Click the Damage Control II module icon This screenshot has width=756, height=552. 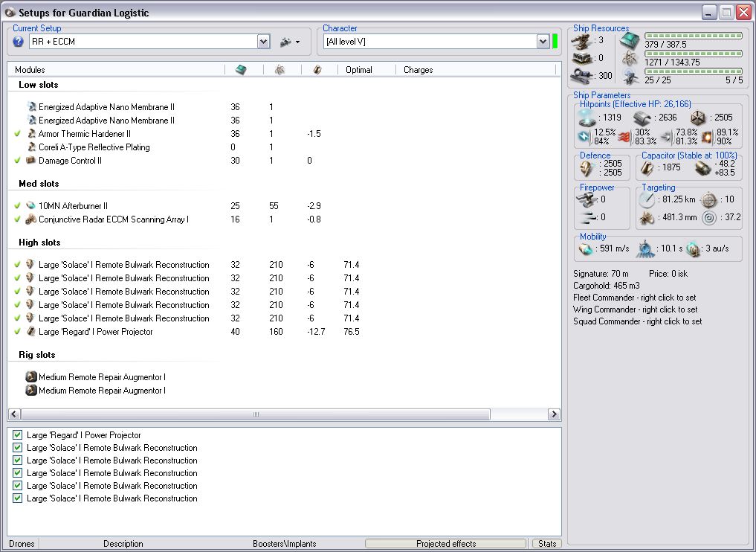coord(30,161)
